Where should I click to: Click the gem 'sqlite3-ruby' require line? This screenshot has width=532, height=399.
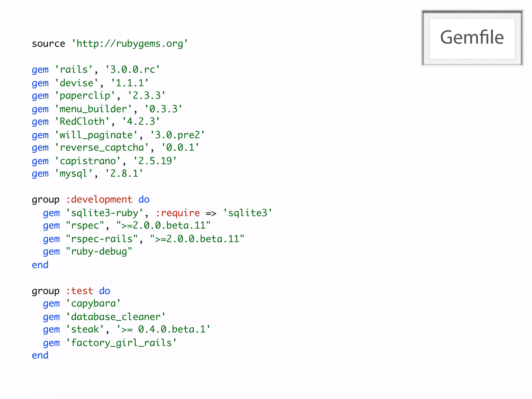coord(158,213)
